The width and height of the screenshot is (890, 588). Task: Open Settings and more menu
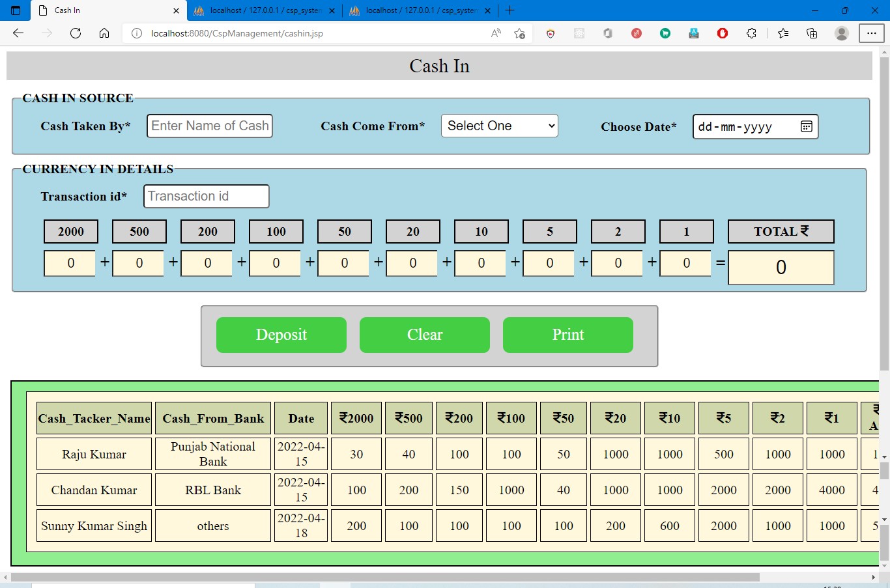click(871, 33)
